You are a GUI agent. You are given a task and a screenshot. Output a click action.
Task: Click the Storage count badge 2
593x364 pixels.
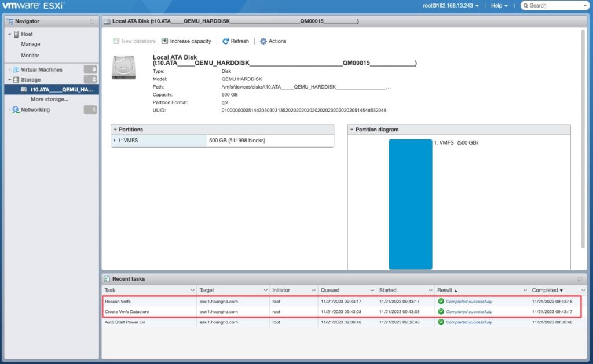point(90,79)
